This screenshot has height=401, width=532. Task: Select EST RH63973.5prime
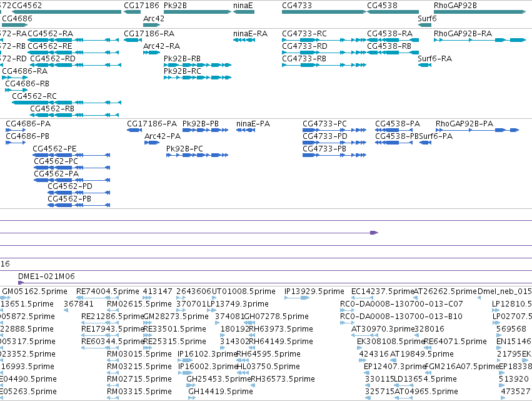point(281,329)
